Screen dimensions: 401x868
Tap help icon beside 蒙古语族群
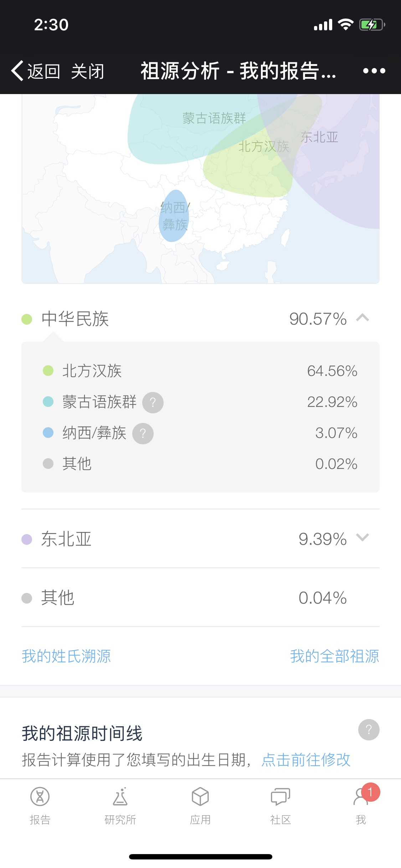tap(153, 403)
